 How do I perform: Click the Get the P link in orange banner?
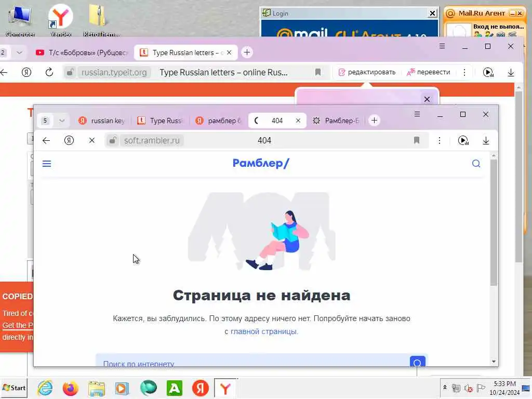[18, 325]
